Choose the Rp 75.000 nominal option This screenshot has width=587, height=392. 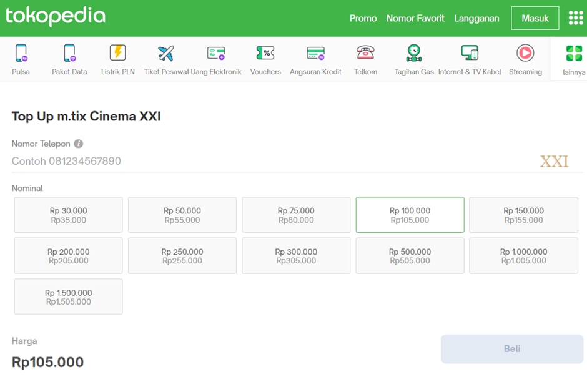296,215
